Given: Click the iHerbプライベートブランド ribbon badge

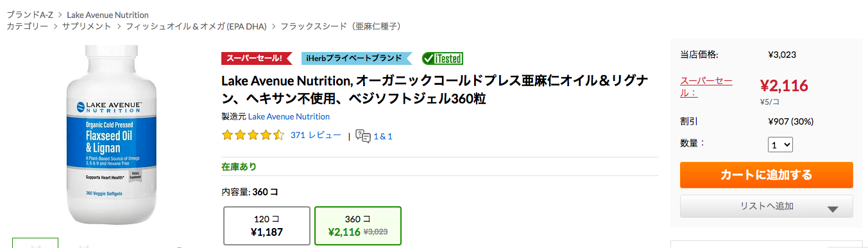Looking at the screenshot, I should (x=356, y=58).
